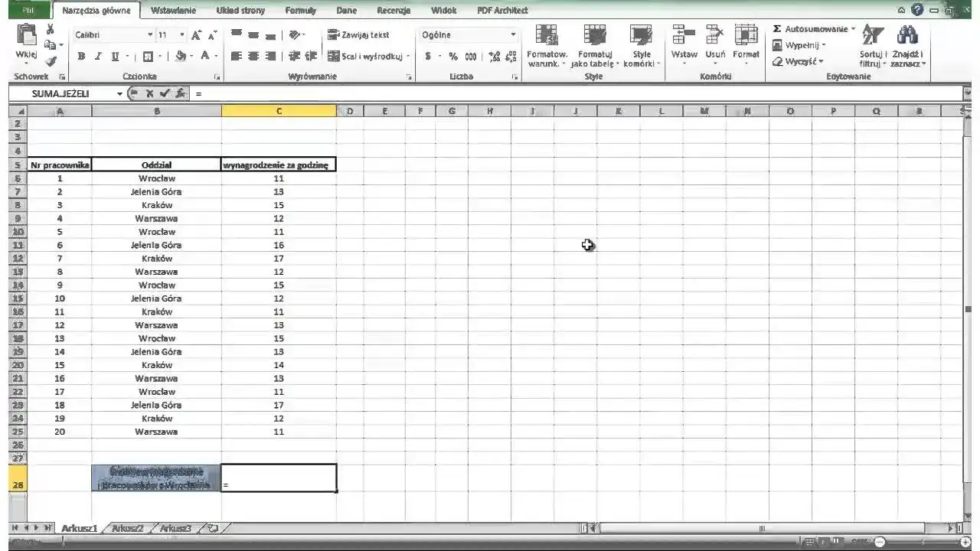
Task: Click the fill color bucket swatch
Action: (x=180, y=56)
